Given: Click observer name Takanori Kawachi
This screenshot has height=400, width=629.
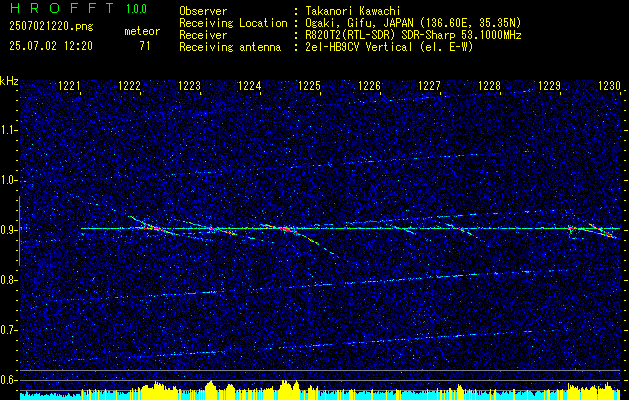Looking at the screenshot, I should click(x=352, y=11).
